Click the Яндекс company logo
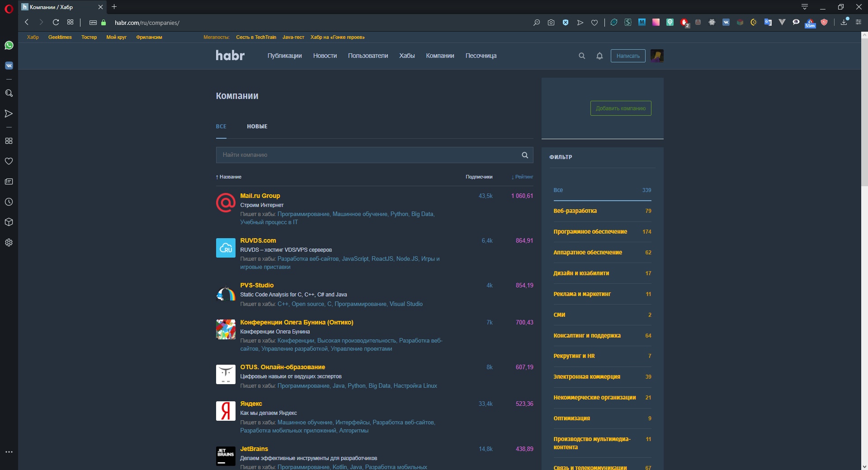868x470 pixels. point(226,411)
